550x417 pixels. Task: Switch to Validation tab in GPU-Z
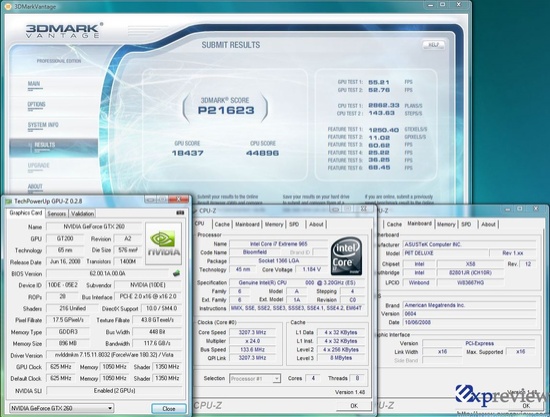pyautogui.click(x=82, y=214)
